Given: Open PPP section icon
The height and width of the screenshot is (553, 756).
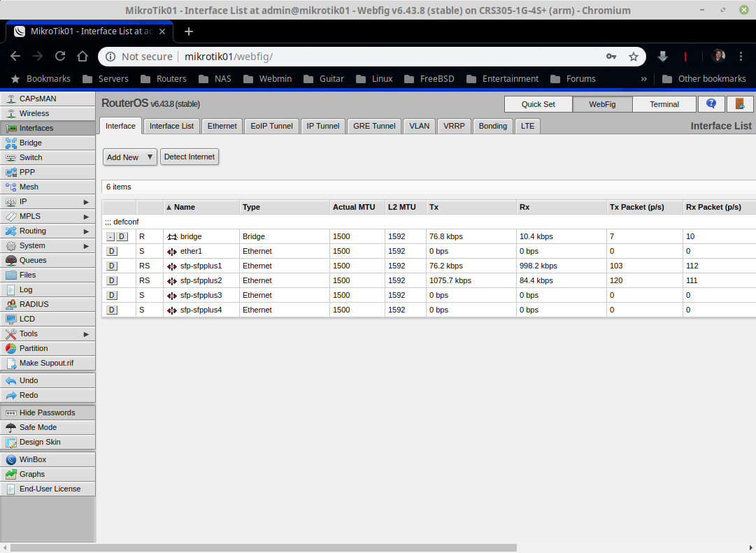Looking at the screenshot, I should (10, 173).
